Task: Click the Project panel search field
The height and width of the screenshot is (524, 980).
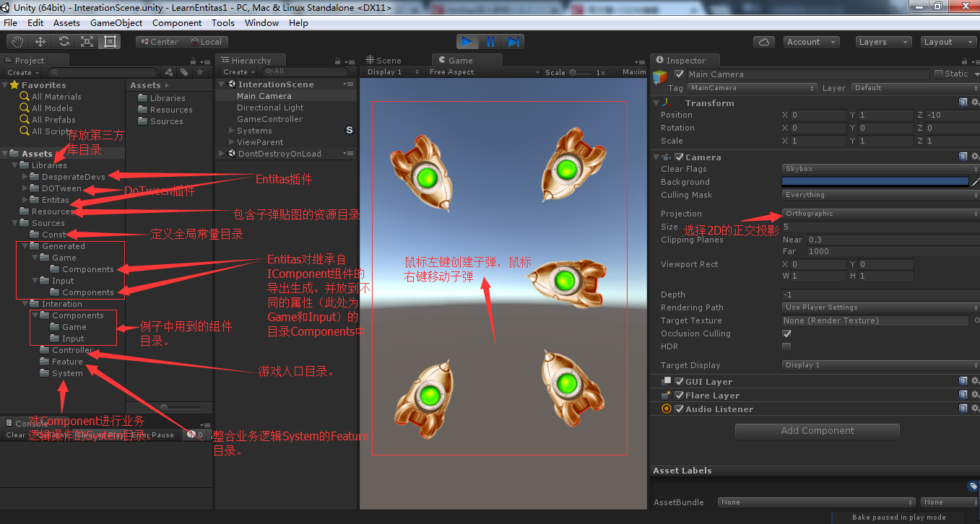Action: click(102, 72)
